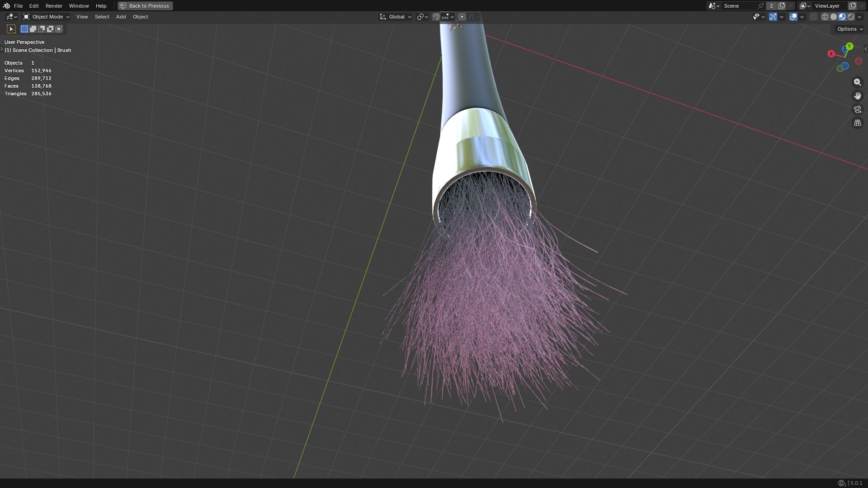Viewport: 868px width, 488px height.
Task: Choose the Subtract Selection mode icon
Action: 42,29
